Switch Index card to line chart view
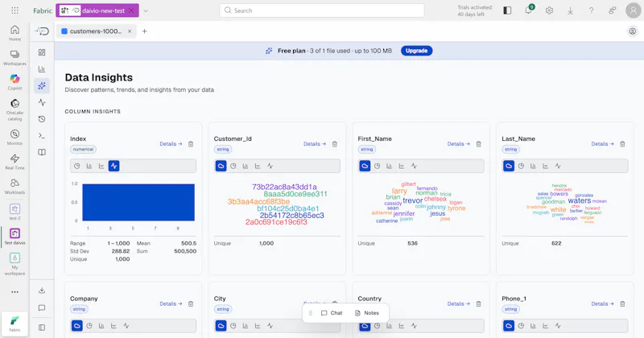644x338 pixels. [x=101, y=166]
